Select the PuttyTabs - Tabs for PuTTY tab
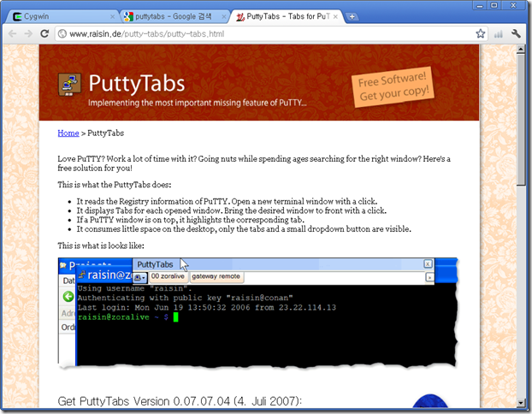This screenshot has width=532, height=414. (287, 16)
